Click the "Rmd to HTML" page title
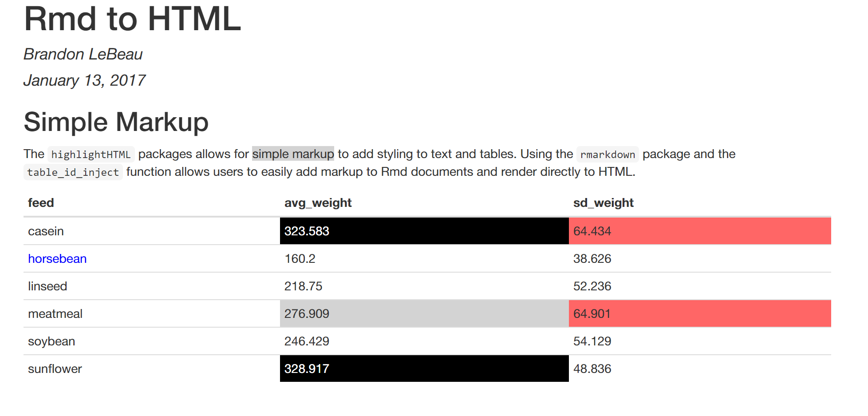 click(x=132, y=19)
